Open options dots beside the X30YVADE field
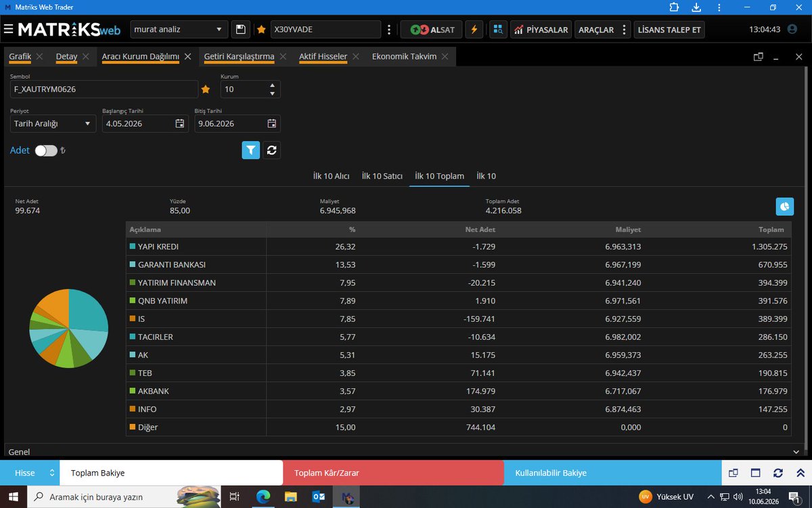Screen dimensions: 812x508 click(x=388, y=30)
